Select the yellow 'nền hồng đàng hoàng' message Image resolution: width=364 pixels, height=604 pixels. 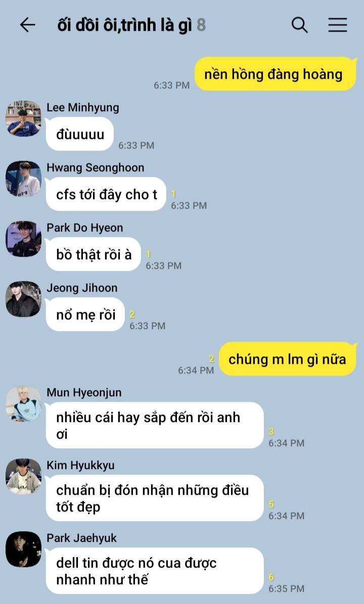pos(274,74)
